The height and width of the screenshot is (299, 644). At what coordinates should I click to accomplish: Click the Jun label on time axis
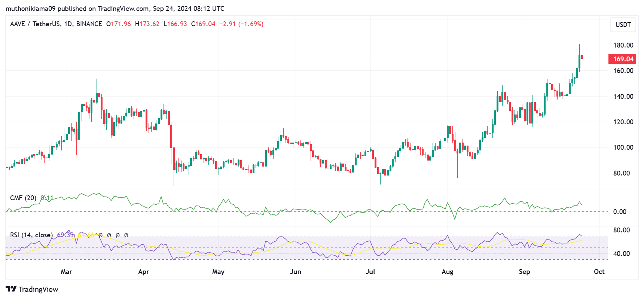pos(295,272)
